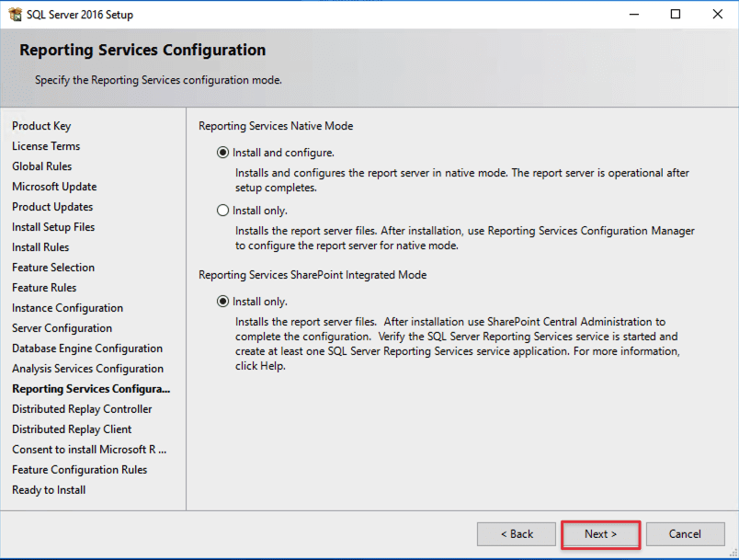Select SharePoint Integrated Mode 'Install only' radio

[222, 302]
